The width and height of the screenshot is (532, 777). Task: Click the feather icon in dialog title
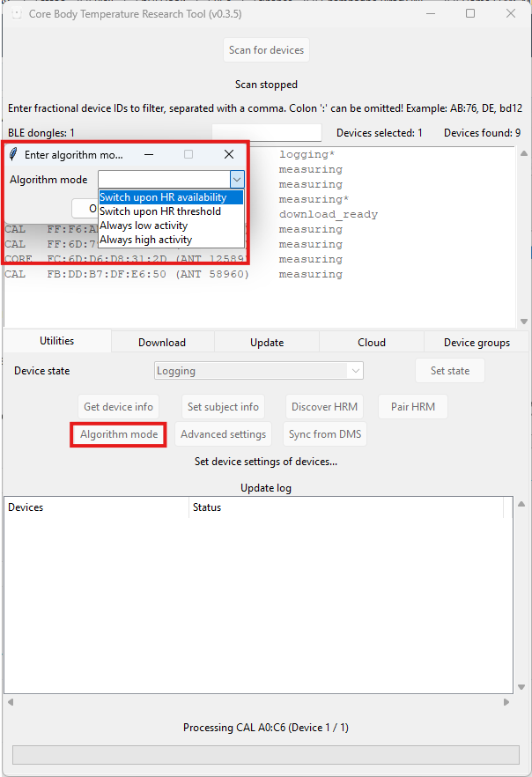[13, 155]
